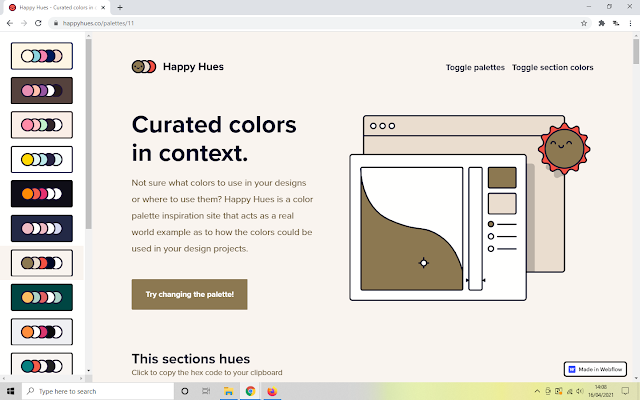
Task: Click the This sections hues heading
Action: [191, 359]
